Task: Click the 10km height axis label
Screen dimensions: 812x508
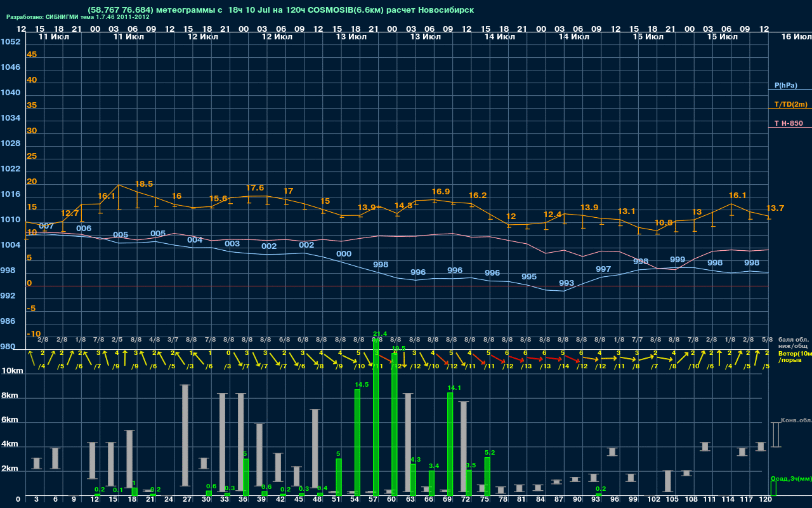Action: coord(13,371)
